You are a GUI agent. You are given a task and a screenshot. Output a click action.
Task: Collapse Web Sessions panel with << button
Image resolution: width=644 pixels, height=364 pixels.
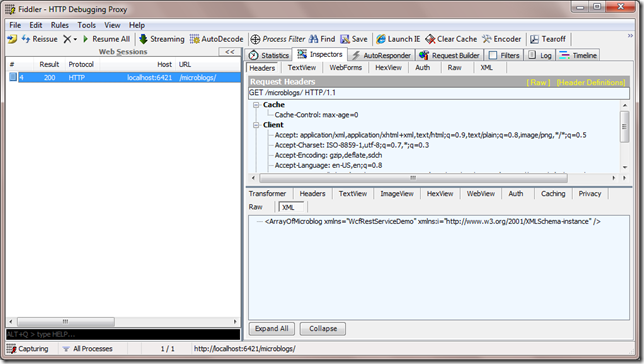click(x=230, y=52)
